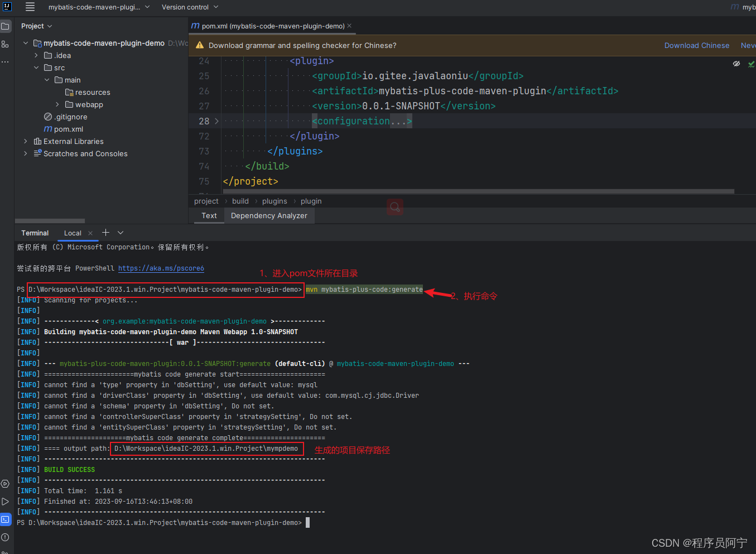756x554 pixels.
Task: Open the Run tool window icon
Action: click(5, 502)
